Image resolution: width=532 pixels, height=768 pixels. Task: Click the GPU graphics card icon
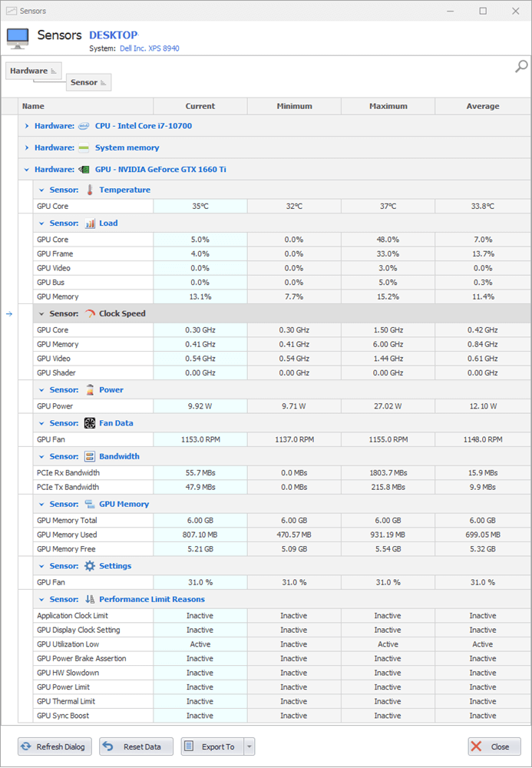tap(84, 170)
